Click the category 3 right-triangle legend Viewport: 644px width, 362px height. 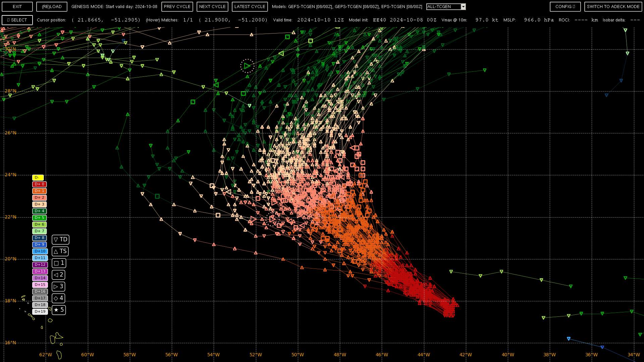pyautogui.click(x=58, y=287)
